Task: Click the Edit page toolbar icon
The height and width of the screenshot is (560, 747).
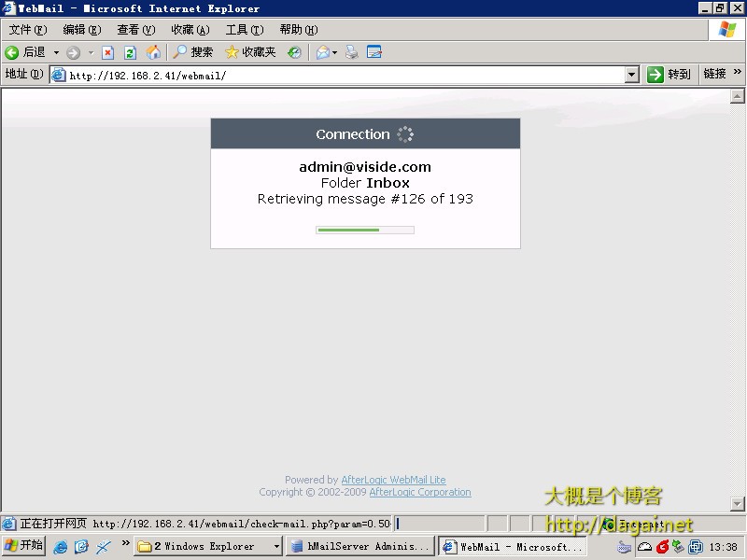Action: [x=374, y=53]
